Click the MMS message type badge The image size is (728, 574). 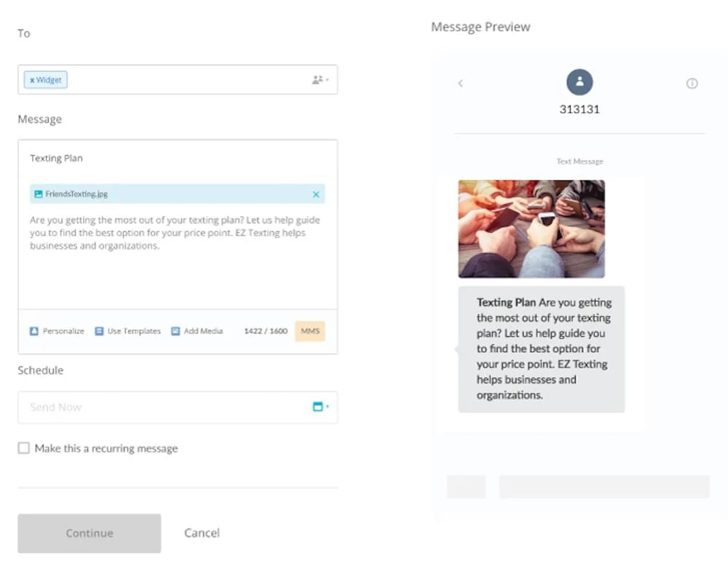pyautogui.click(x=310, y=331)
